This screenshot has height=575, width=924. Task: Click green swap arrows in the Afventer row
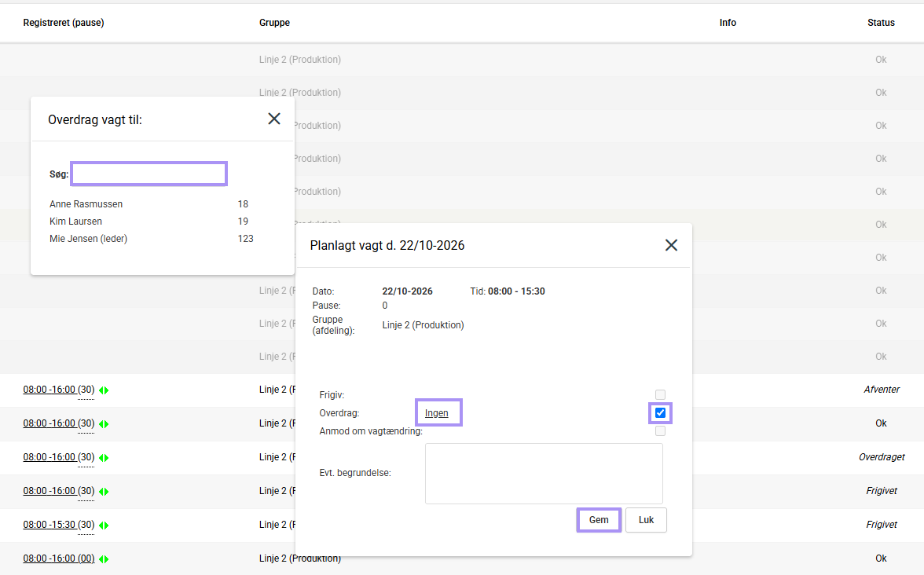[104, 390]
